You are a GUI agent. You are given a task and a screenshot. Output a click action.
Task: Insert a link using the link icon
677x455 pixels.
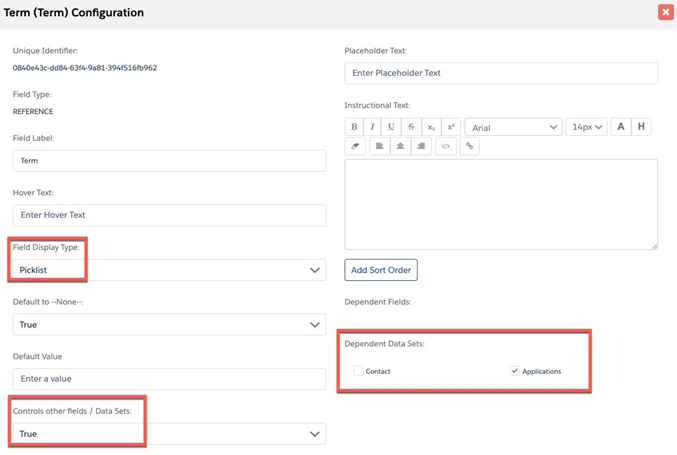click(469, 146)
